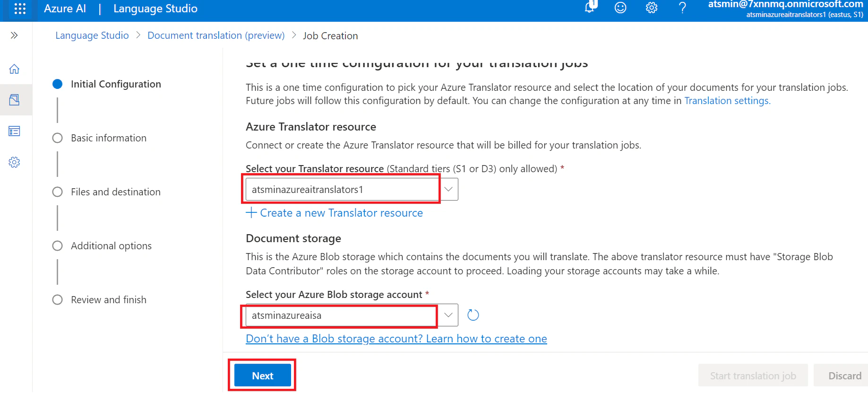Click the plus icon to create Translator resource
The width and height of the screenshot is (868, 394).
tap(251, 213)
